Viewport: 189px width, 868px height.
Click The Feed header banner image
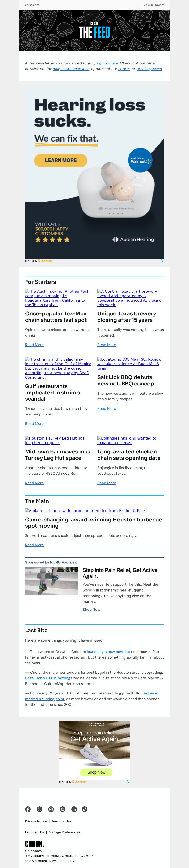point(94,30)
